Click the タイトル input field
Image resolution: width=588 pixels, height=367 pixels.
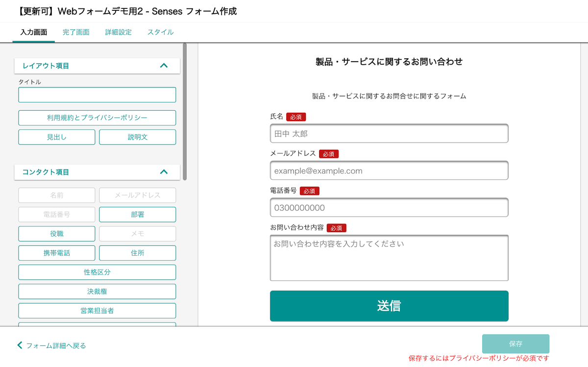97,95
